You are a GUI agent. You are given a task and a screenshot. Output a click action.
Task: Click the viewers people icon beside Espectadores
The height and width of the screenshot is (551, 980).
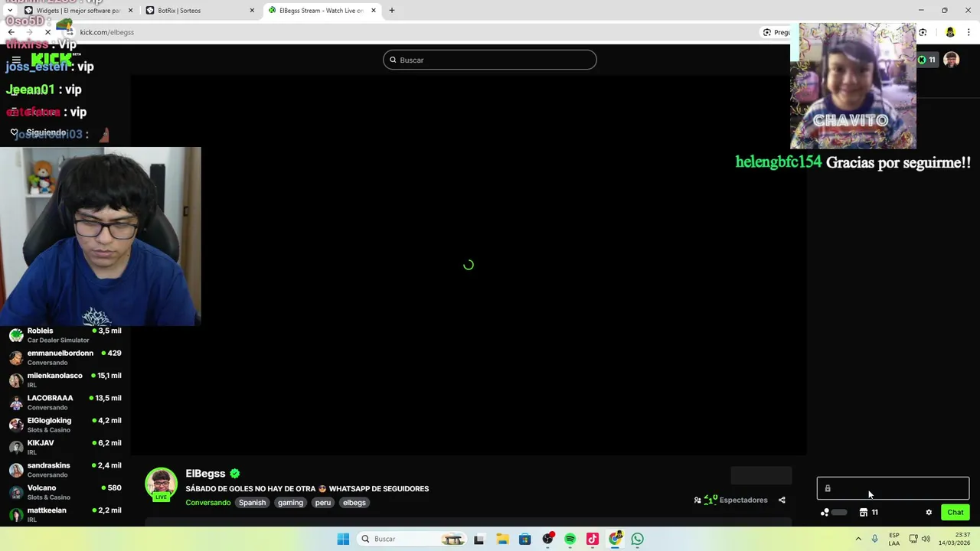697,500
